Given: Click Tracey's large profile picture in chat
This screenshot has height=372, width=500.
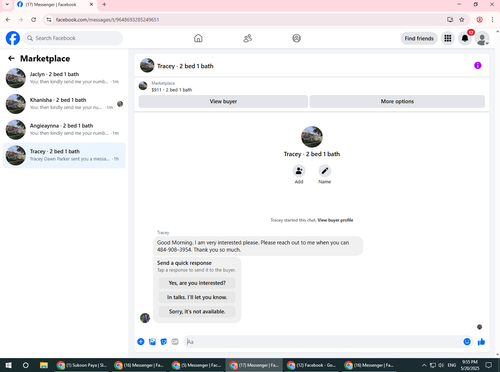Looking at the screenshot, I should pyautogui.click(x=312, y=137).
